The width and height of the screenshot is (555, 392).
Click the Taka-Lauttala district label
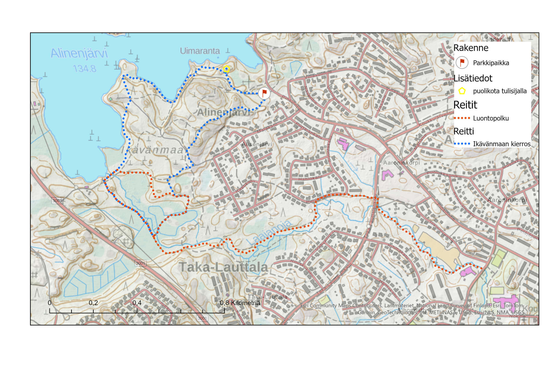(x=223, y=267)
